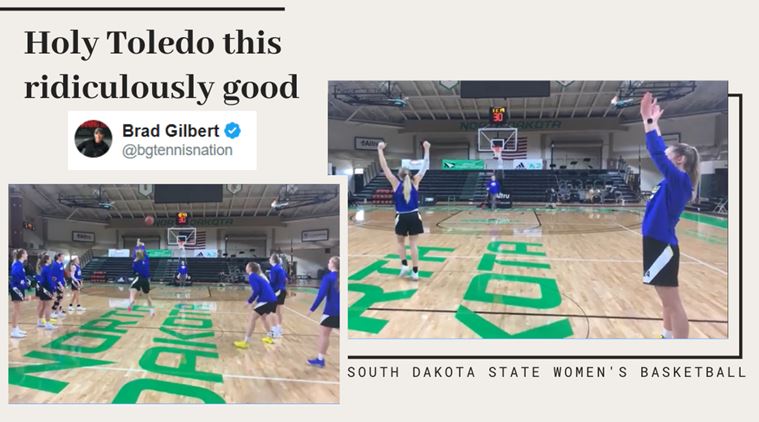Image resolution: width=759 pixels, height=422 pixels.
Task: Click the smartwatch on the raised wrist
Action: pyautogui.click(x=651, y=120)
